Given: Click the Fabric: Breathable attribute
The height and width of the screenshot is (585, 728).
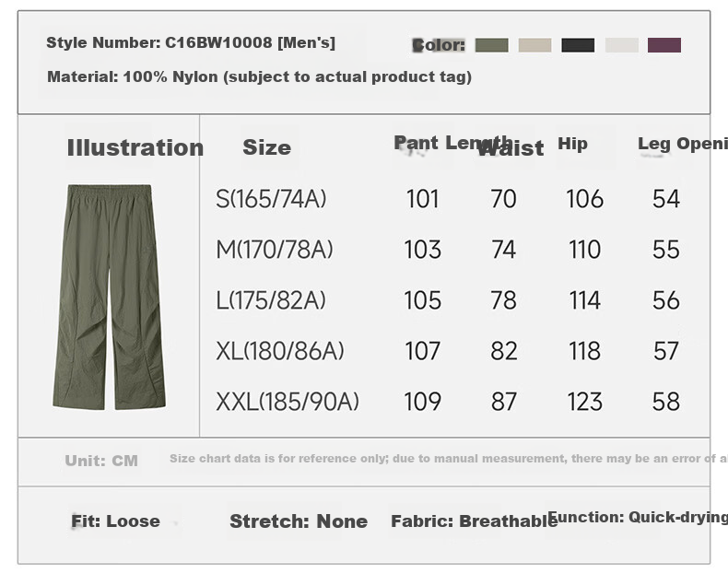Looking at the screenshot, I should (x=474, y=521).
